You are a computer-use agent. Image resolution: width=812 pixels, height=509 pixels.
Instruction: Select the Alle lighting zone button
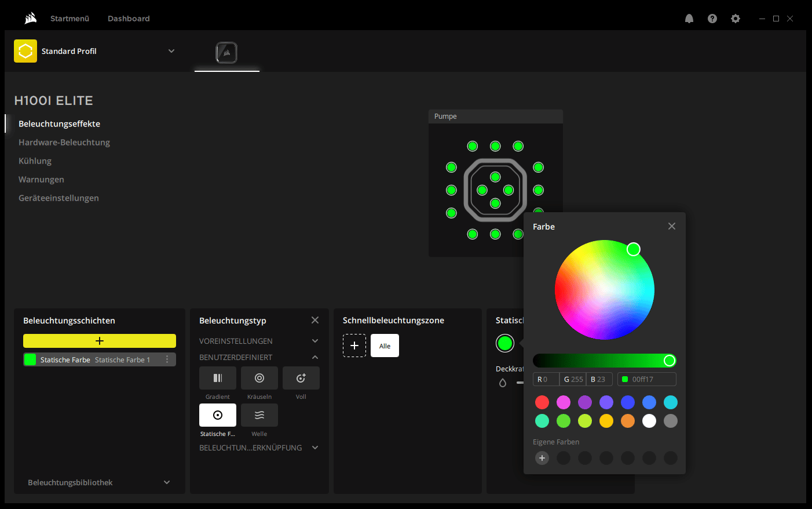[385, 346]
